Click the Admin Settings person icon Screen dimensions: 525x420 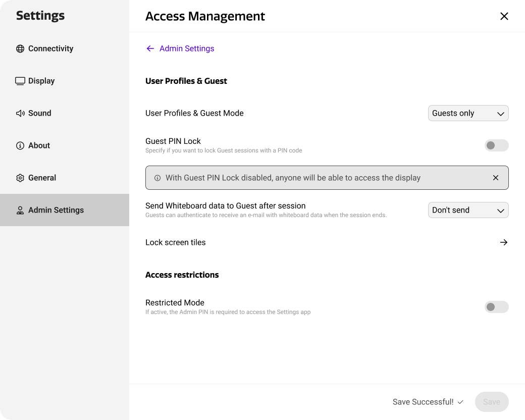tap(20, 210)
